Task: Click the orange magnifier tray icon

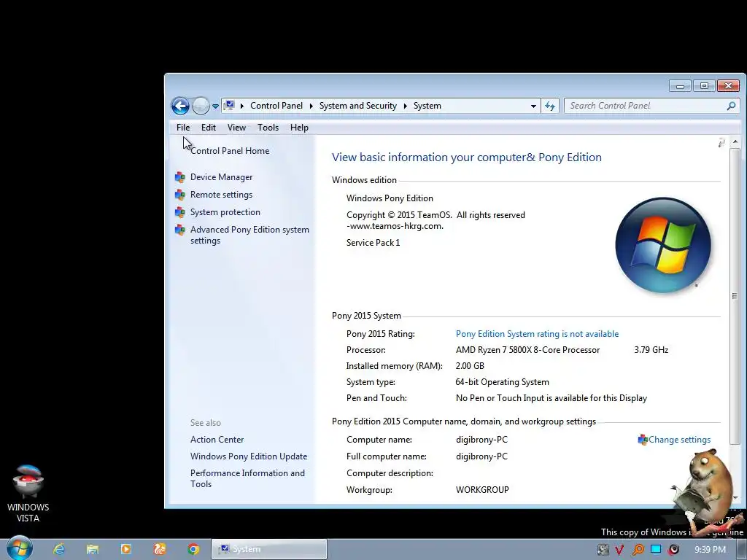Action: [x=638, y=550]
